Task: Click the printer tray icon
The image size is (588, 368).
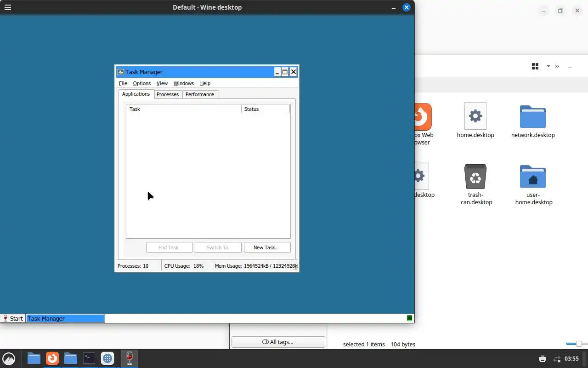Action: click(543, 359)
